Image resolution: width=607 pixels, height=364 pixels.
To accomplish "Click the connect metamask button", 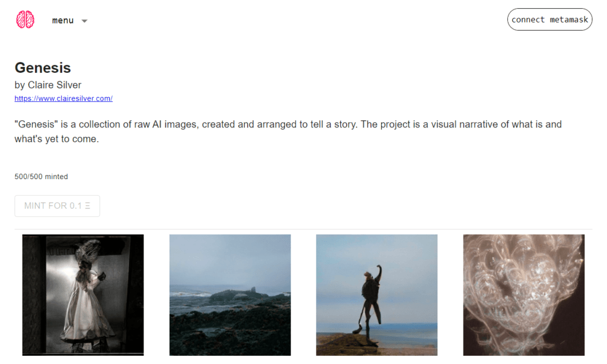I will pos(550,20).
